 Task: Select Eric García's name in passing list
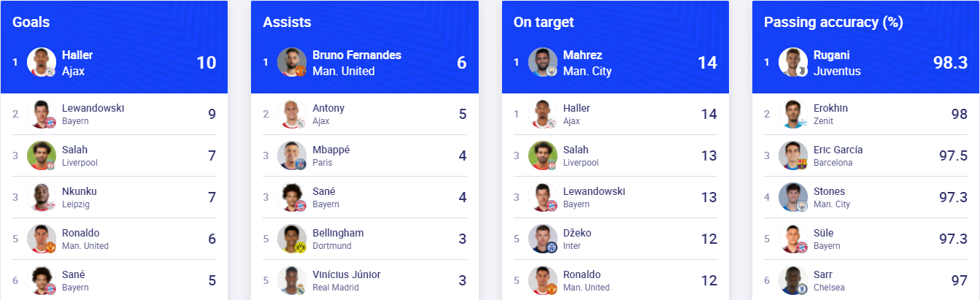pos(838,150)
